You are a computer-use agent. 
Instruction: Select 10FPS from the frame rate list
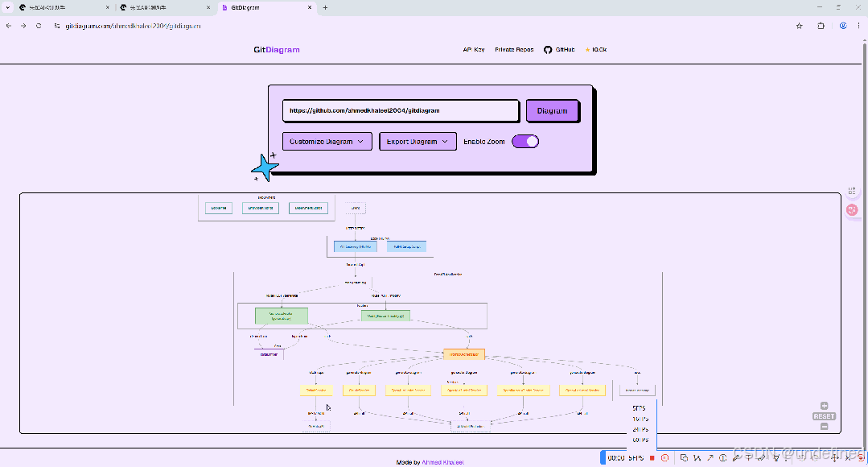[x=640, y=419]
